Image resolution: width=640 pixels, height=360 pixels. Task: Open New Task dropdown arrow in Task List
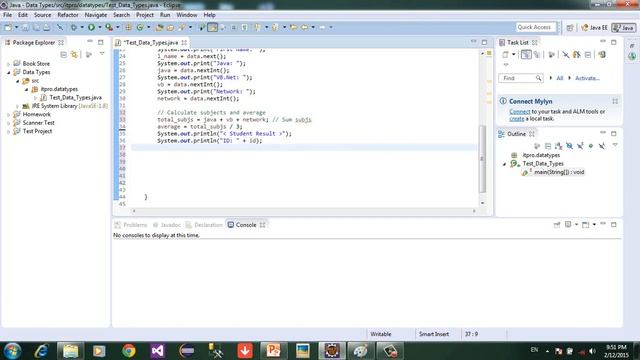(x=513, y=54)
